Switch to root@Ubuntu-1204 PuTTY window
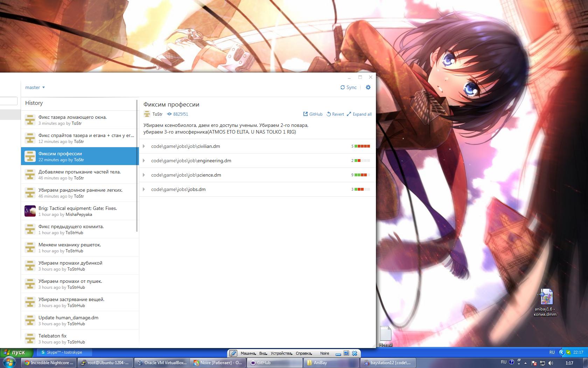Image resolution: width=588 pixels, height=368 pixels. (x=105, y=363)
